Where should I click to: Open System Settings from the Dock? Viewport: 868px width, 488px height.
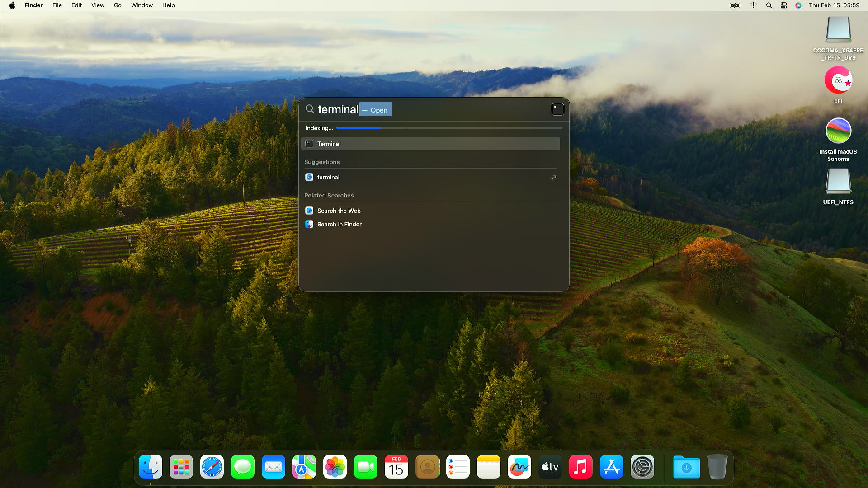click(x=642, y=467)
